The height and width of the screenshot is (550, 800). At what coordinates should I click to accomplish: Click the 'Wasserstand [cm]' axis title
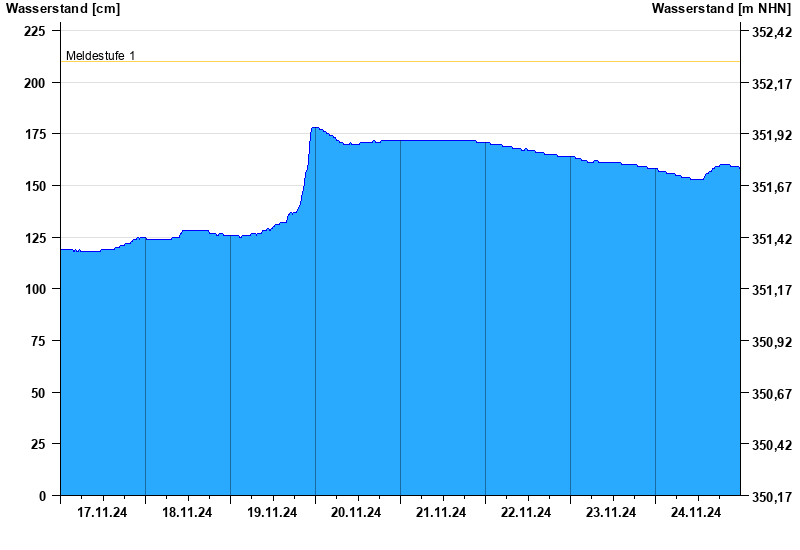[63, 9]
